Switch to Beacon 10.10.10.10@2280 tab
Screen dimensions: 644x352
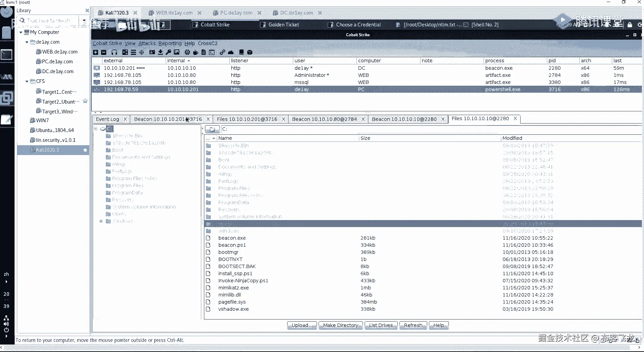click(408, 119)
